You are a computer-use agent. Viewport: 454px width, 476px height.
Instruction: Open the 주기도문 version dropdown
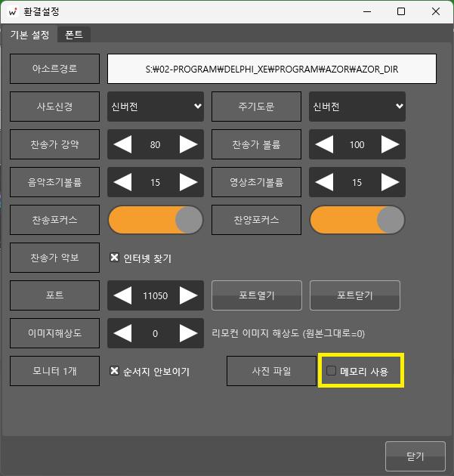click(x=357, y=107)
